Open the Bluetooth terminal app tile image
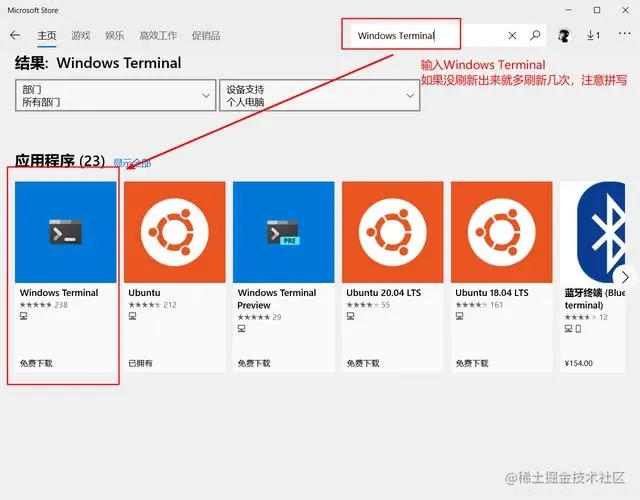Image resolution: width=640 pixels, height=500 pixels. (593, 232)
